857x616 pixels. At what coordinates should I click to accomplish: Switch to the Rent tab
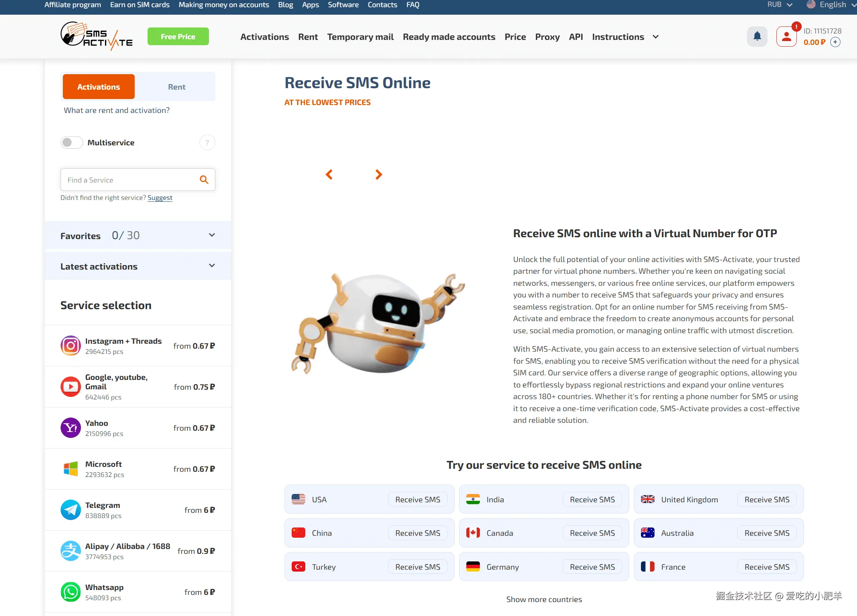pos(177,87)
